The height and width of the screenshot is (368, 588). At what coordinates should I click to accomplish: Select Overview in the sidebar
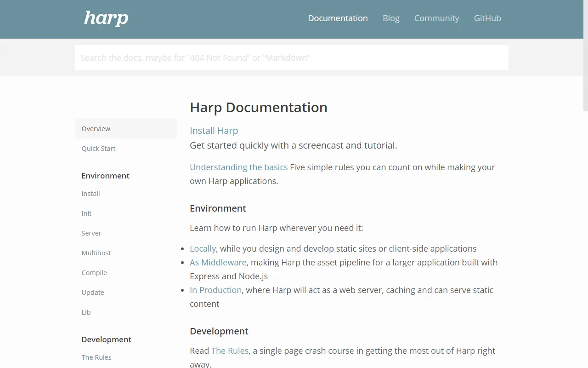(126, 129)
